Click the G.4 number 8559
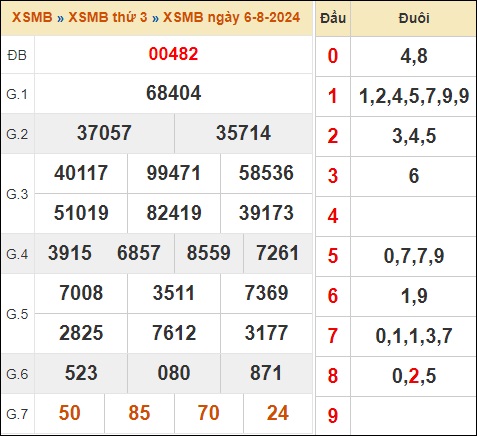 coord(208,253)
